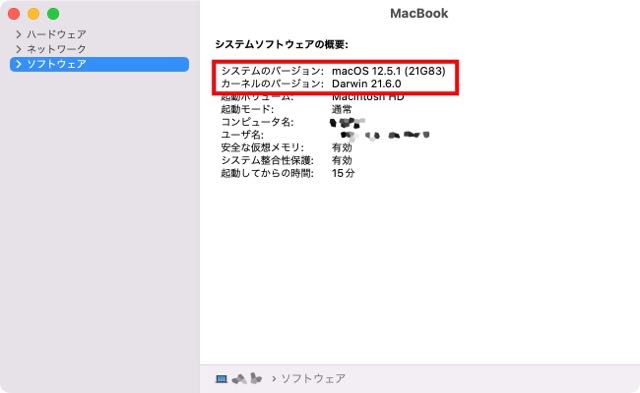Click the computer icon in the path bar
This screenshot has width=640, height=393.
point(221,379)
